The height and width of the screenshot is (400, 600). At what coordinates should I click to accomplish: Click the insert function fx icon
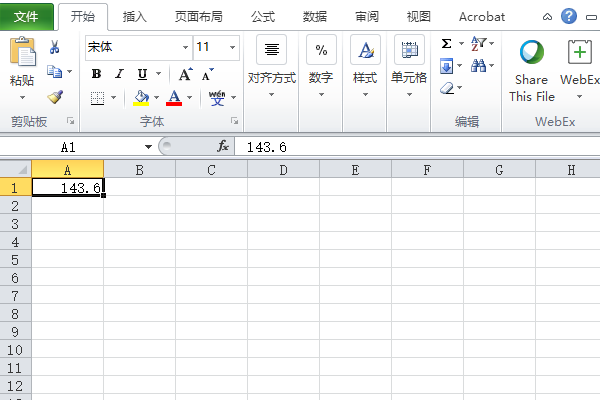pyautogui.click(x=223, y=146)
